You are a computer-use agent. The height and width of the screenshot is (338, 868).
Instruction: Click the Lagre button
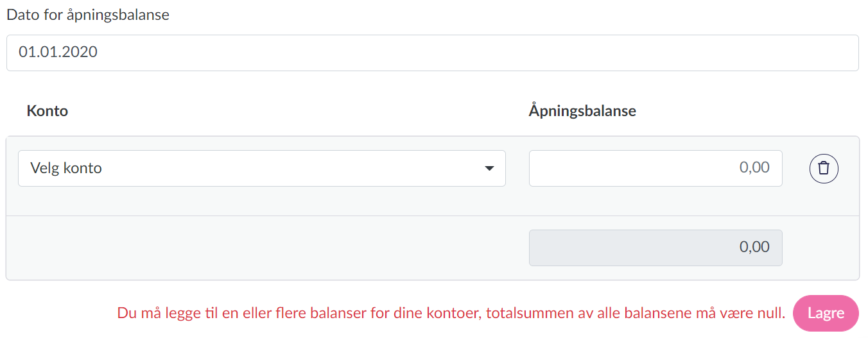tap(825, 314)
